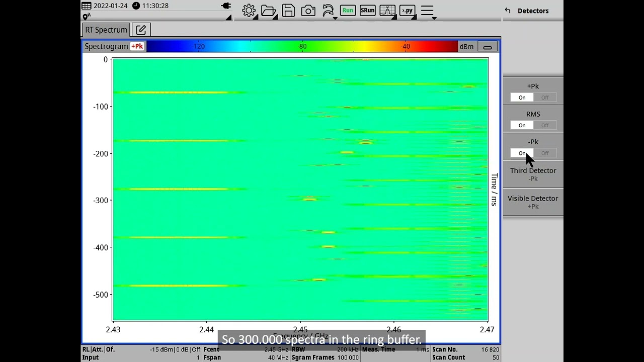
Task: Click the 2.47 frequency axis label
Action: [487, 330]
